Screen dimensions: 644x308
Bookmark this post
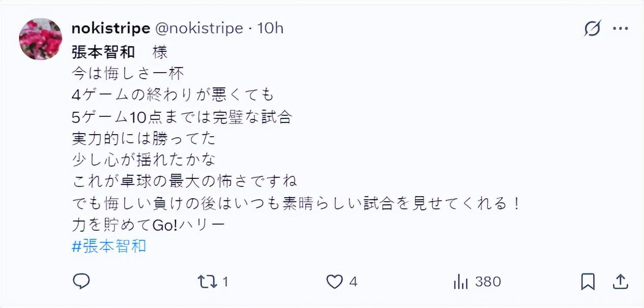tap(588, 281)
